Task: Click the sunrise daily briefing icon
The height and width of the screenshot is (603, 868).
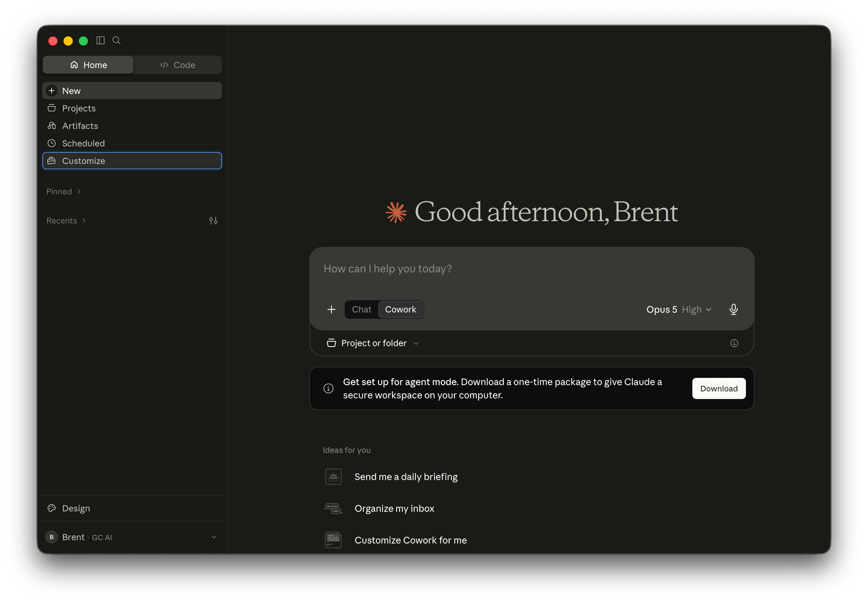Action: click(x=333, y=477)
